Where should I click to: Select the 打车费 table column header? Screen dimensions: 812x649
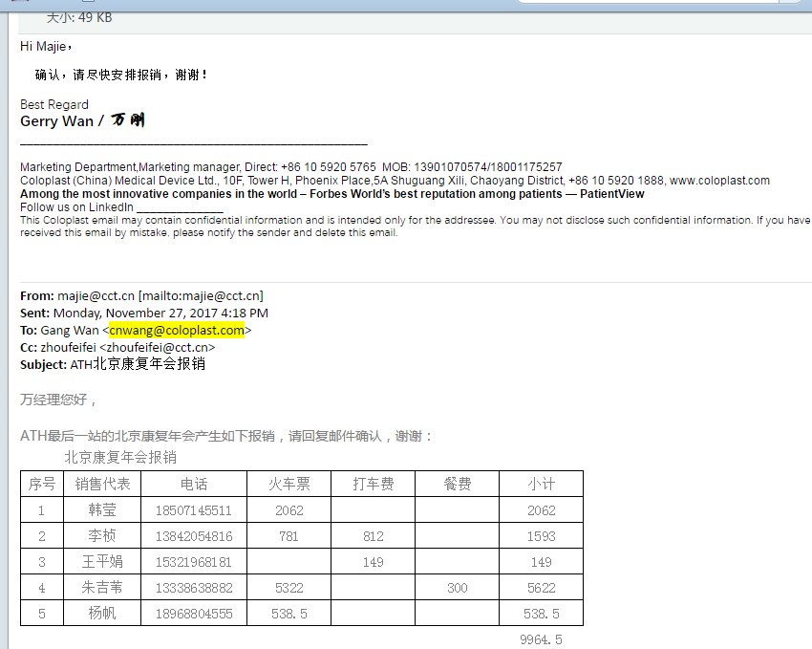click(x=373, y=484)
